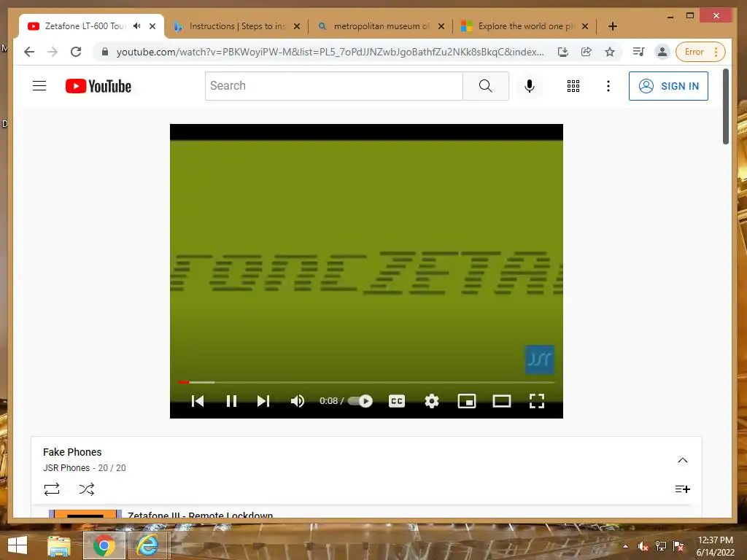
Task: Go forward in browser history
Action: tap(53, 52)
